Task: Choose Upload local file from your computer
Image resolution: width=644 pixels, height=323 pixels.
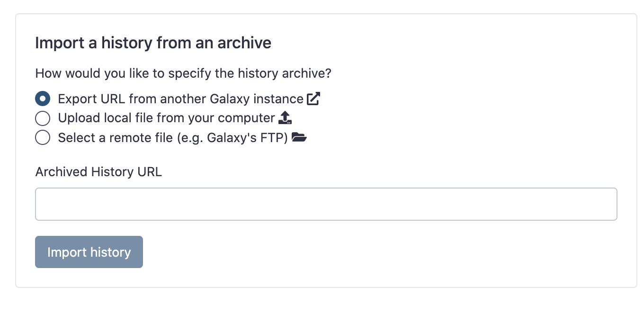Action: (43, 118)
